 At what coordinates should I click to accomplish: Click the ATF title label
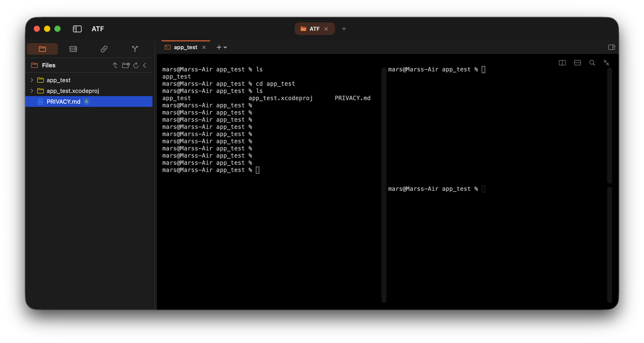(x=98, y=29)
